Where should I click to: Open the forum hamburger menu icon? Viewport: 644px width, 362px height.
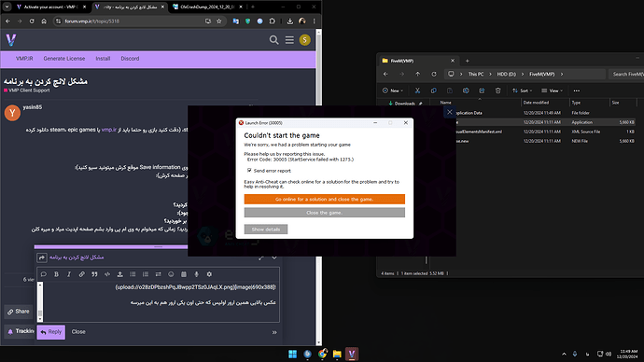click(289, 40)
